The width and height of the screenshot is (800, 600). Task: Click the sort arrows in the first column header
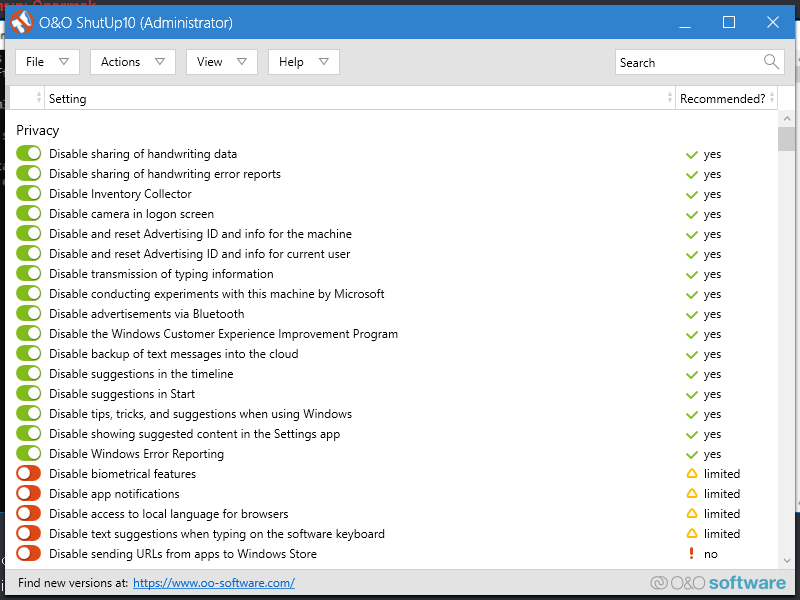click(x=39, y=97)
